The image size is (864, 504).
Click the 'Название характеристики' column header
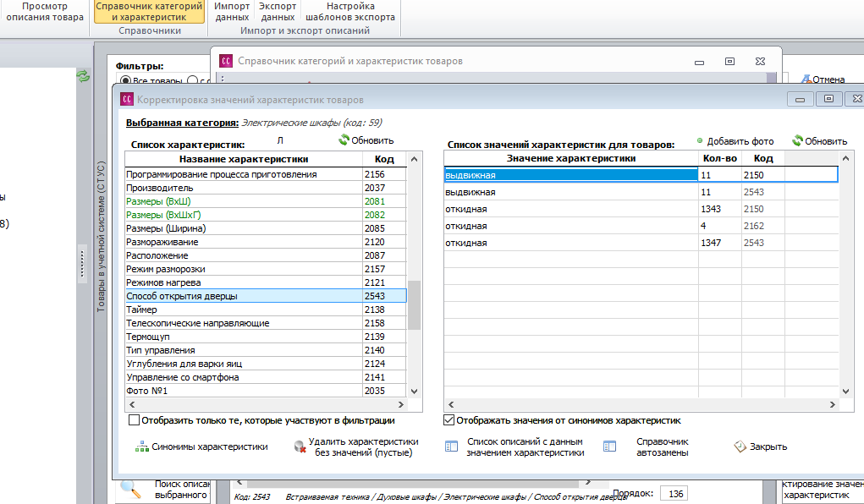pos(244,159)
